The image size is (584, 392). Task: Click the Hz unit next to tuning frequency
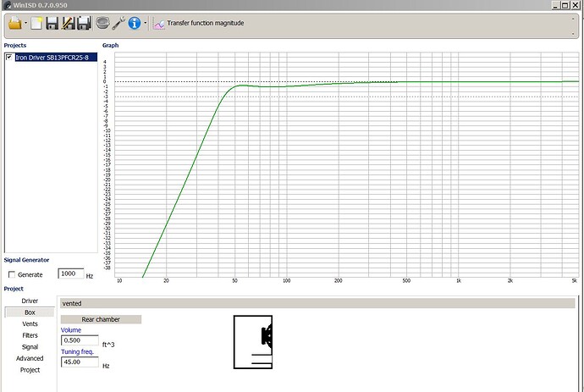click(106, 366)
